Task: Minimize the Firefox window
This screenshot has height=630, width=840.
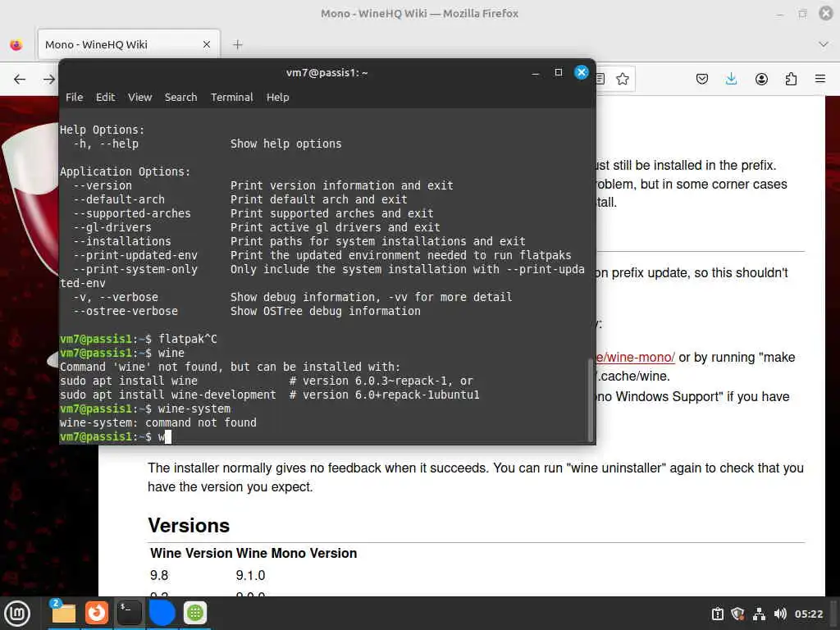Action: click(779, 13)
